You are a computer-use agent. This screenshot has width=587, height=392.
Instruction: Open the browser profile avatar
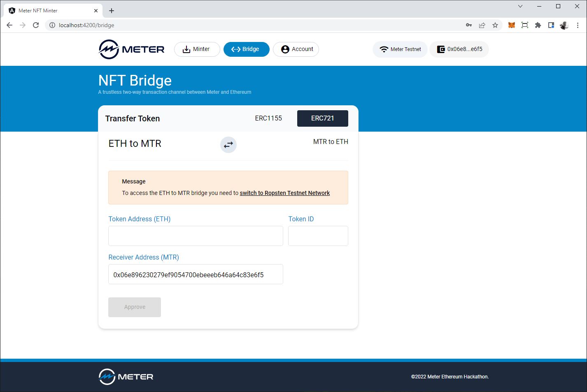[564, 25]
